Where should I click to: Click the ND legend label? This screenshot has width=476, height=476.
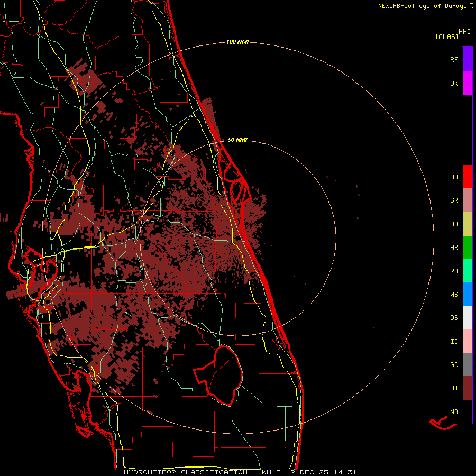[454, 412]
